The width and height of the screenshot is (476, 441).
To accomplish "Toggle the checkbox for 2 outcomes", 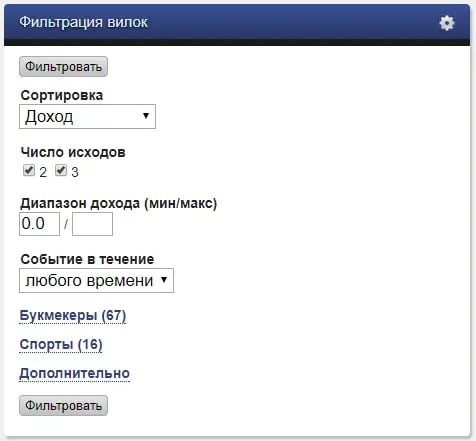I will click(x=29, y=170).
